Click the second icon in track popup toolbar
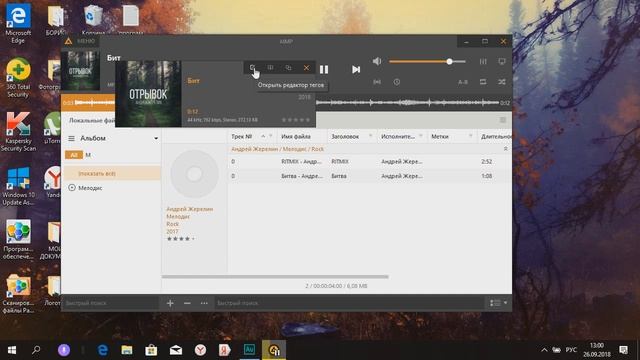Image resolution: width=640 pixels, height=360 pixels. point(270,68)
